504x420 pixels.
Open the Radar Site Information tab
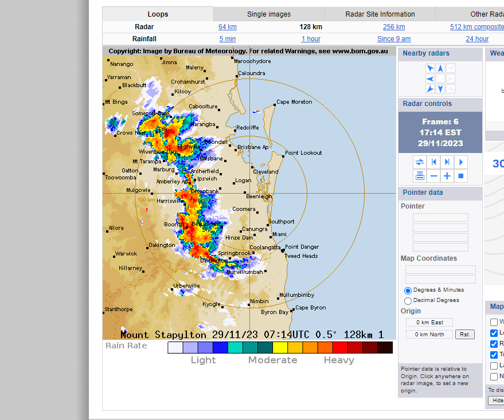pos(380,14)
